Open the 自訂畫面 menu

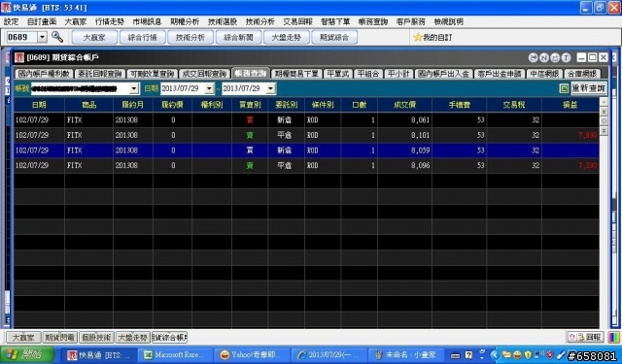point(42,21)
